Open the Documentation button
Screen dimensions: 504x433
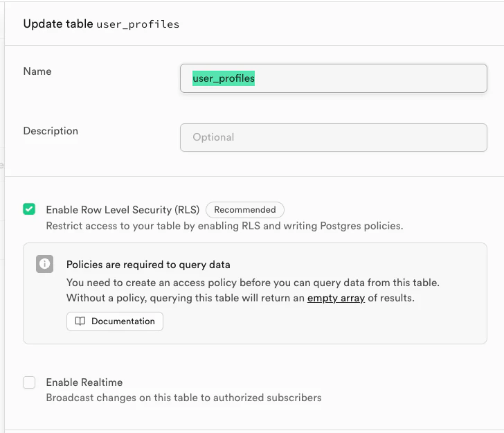pyautogui.click(x=115, y=321)
